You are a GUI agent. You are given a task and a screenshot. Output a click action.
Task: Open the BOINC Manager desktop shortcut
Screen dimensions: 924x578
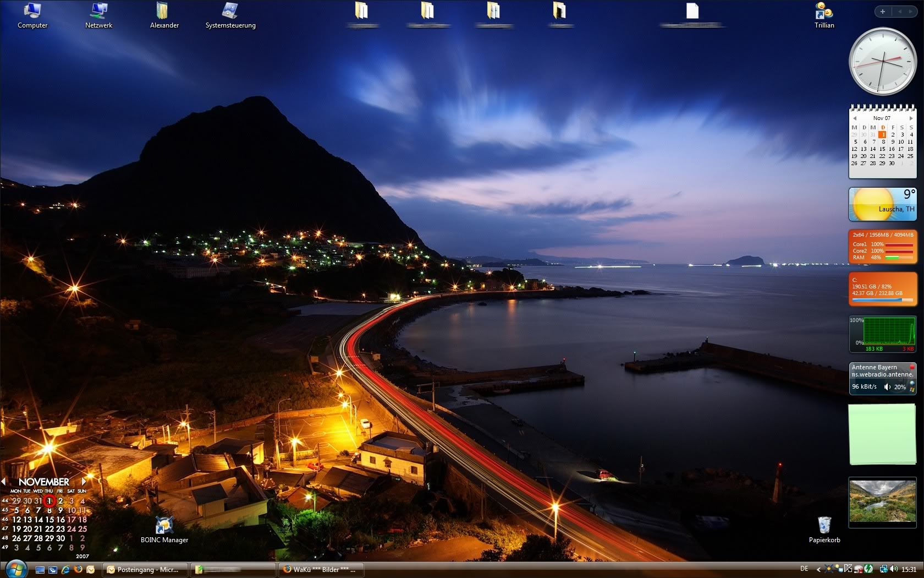(164, 526)
